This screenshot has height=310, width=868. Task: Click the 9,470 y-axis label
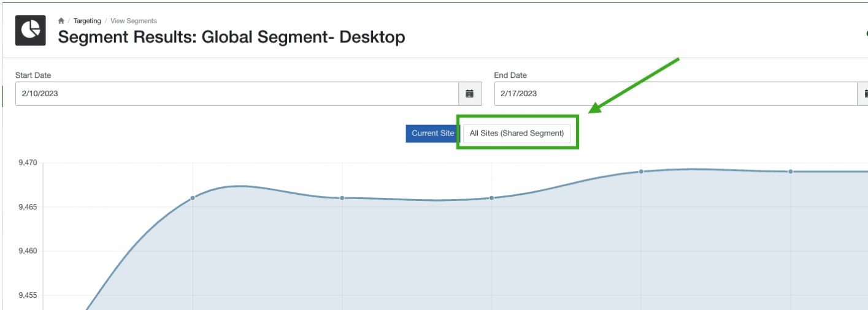click(x=28, y=163)
